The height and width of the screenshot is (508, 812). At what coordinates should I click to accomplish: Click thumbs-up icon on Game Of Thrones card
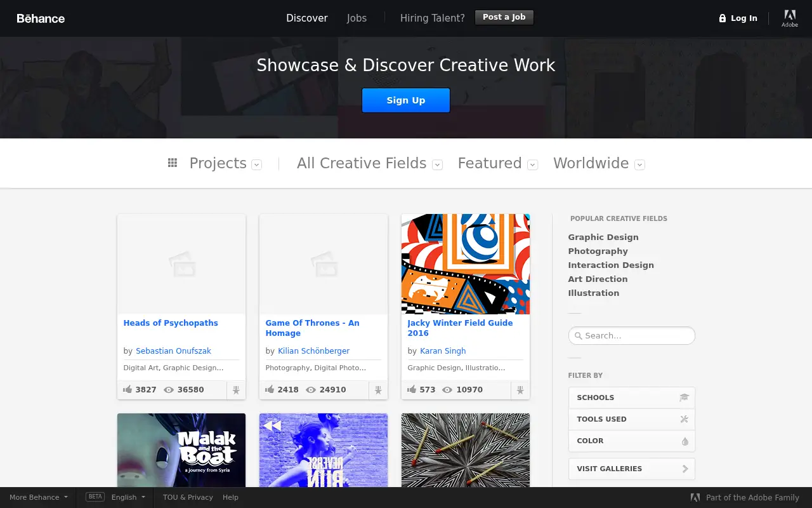pyautogui.click(x=270, y=389)
